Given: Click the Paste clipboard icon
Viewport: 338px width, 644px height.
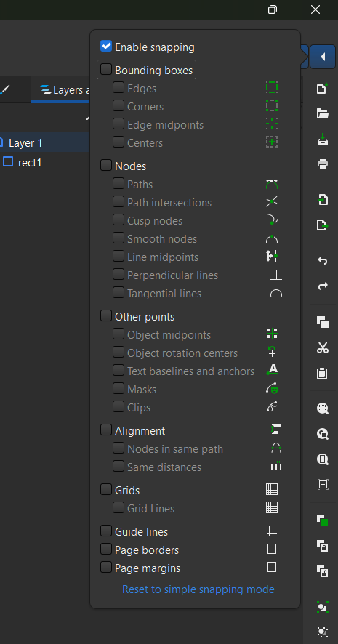Looking at the screenshot, I should tap(323, 373).
